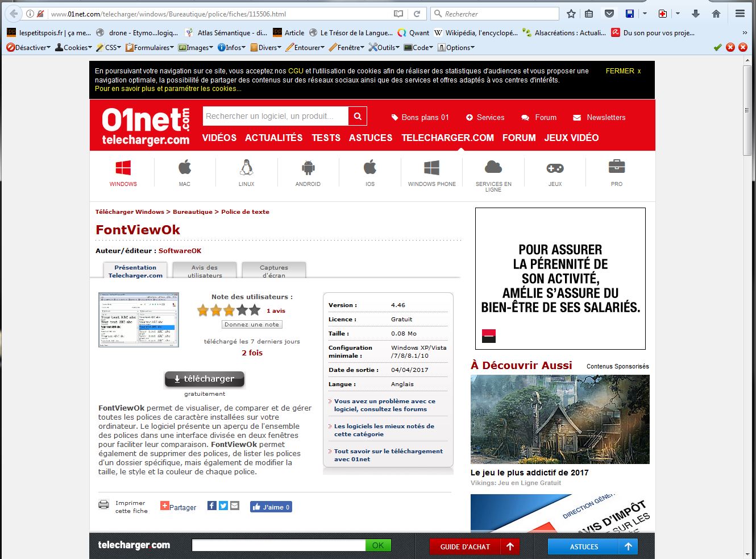The image size is (756, 559).
Task: Click the red search magnifier button
Action: tap(358, 117)
